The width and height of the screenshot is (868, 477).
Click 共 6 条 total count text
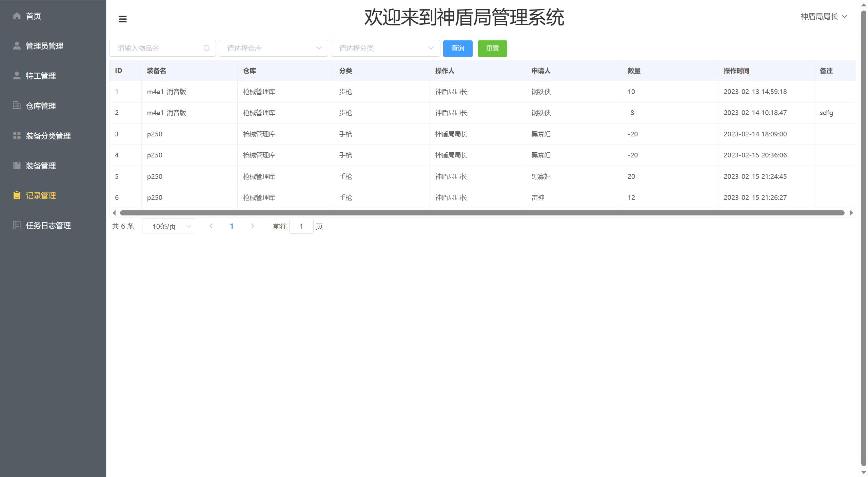click(x=123, y=226)
